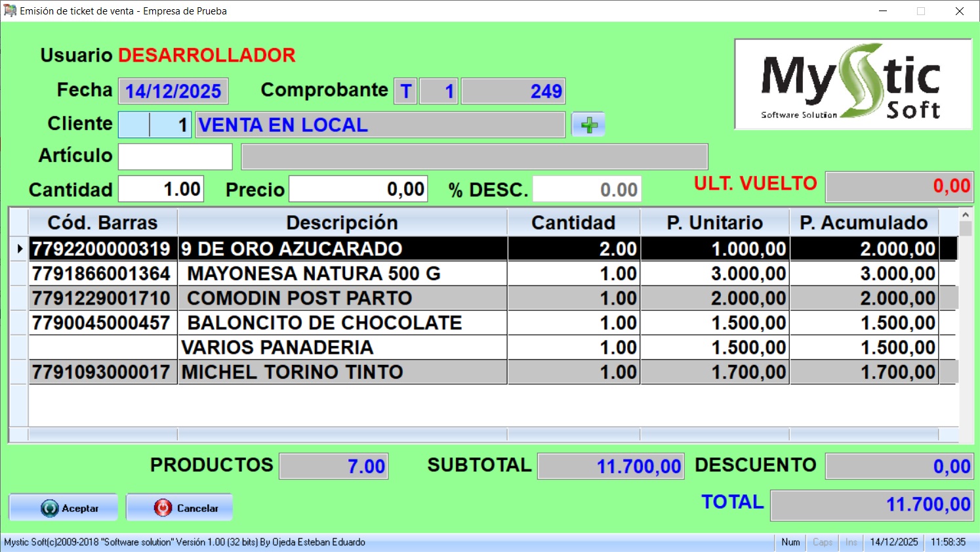980x552 pixels.
Task: Toggle the Ins indicator in the status bar
Action: (x=851, y=542)
